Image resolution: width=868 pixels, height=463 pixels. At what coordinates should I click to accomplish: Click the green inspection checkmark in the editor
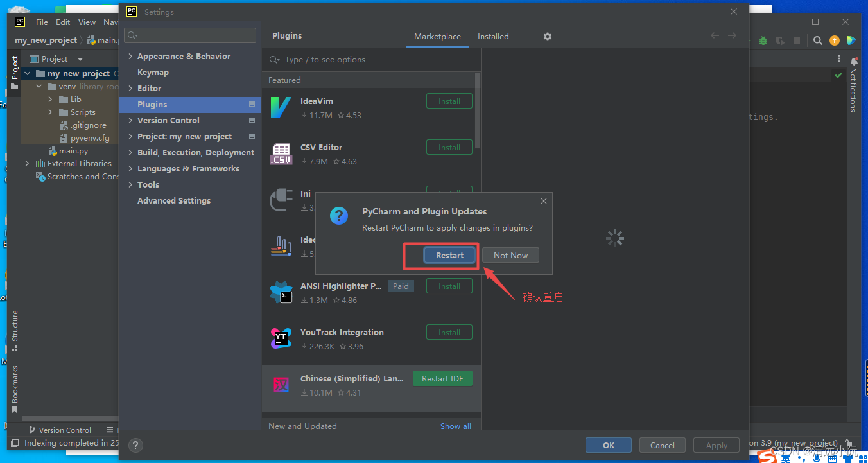(838, 75)
